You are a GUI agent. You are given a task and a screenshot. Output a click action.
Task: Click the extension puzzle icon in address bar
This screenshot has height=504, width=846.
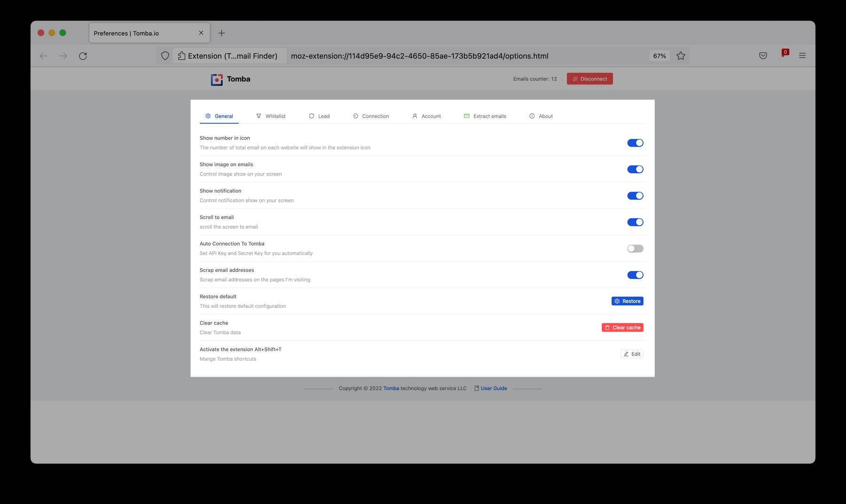tap(181, 56)
